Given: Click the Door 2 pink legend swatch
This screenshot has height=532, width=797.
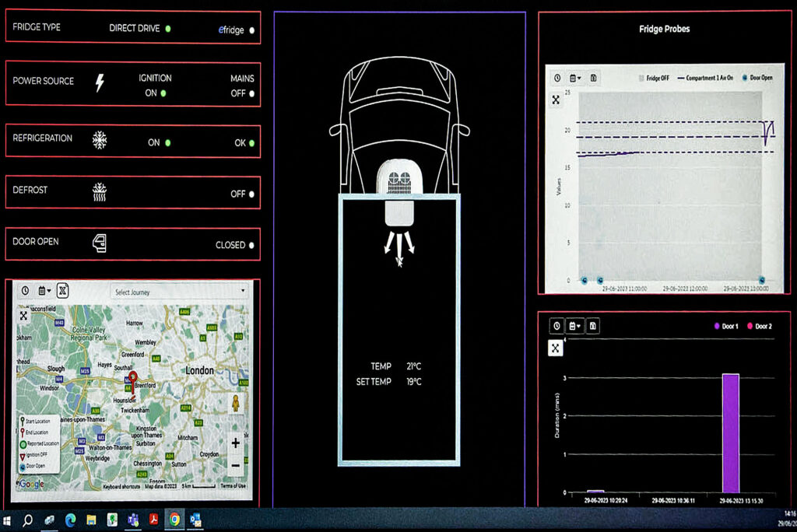Looking at the screenshot, I should click(x=750, y=326).
